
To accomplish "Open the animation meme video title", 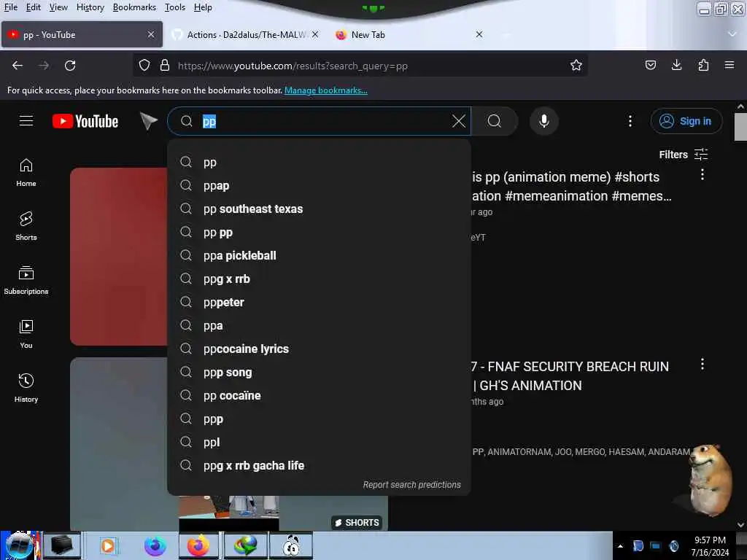I will [x=572, y=186].
